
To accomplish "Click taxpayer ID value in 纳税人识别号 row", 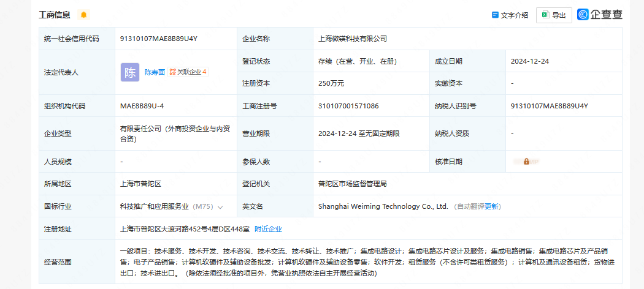I will [550, 106].
